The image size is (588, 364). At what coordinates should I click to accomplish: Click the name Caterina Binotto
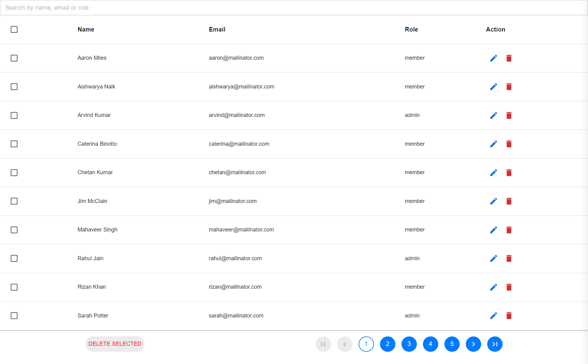pos(97,144)
